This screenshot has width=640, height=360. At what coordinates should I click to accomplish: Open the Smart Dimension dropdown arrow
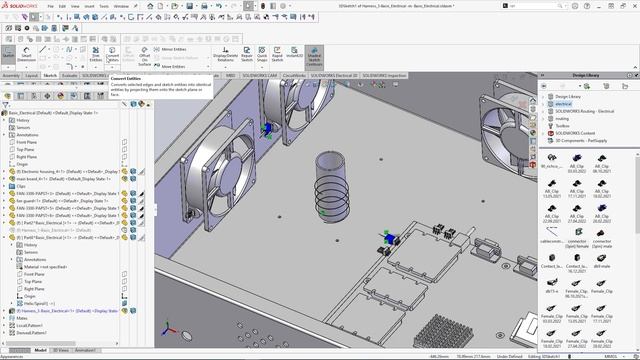click(27, 67)
